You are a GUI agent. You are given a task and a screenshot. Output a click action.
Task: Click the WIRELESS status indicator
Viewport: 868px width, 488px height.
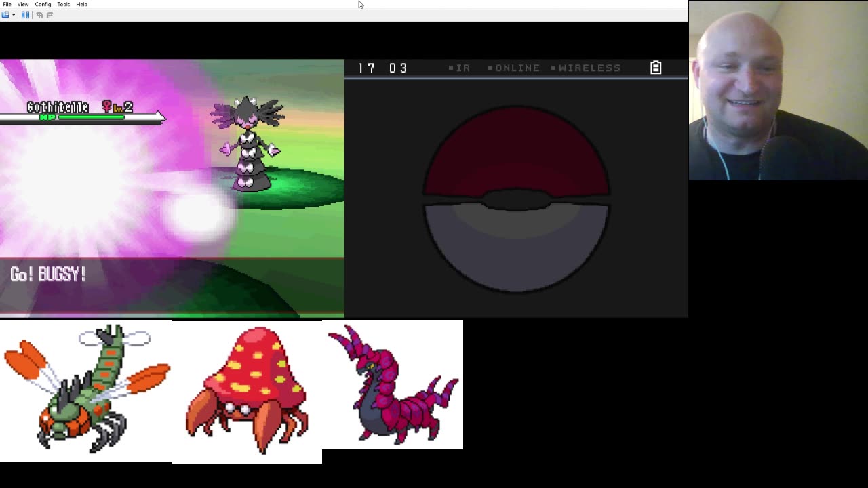[x=585, y=68]
